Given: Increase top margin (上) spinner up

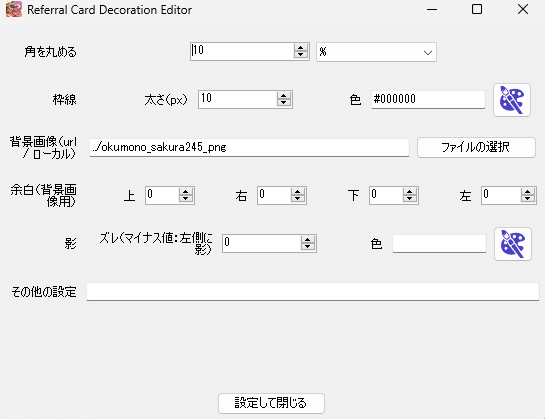Looking at the screenshot, I should tap(186, 192).
